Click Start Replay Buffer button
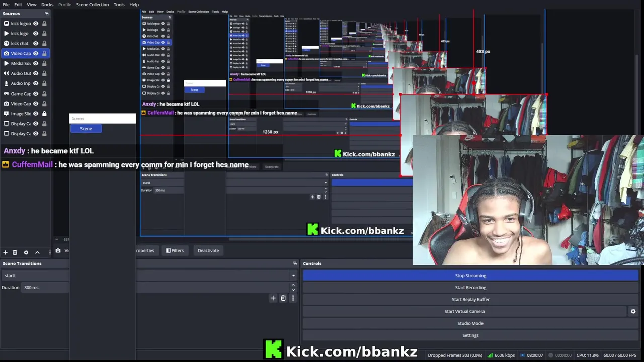The height and width of the screenshot is (362, 644). (x=470, y=299)
